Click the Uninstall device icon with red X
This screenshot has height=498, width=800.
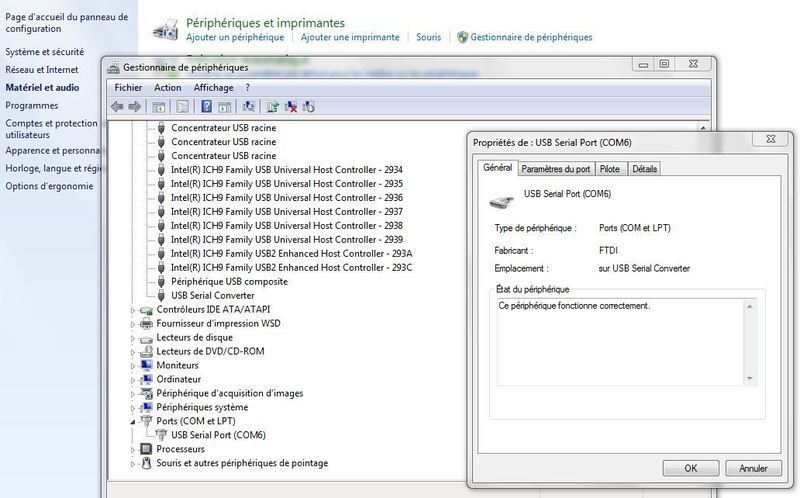[x=291, y=106]
